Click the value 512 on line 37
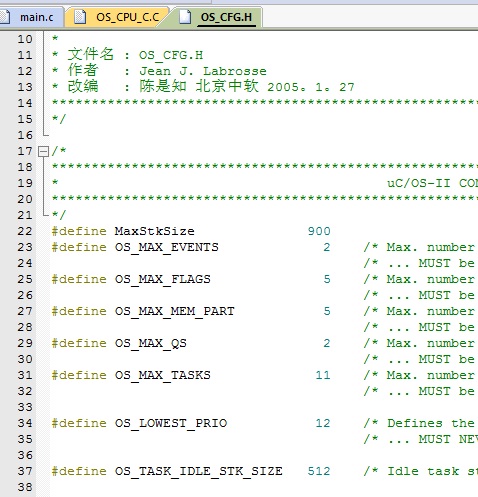 pyautogui.click(x=319, y=471)
